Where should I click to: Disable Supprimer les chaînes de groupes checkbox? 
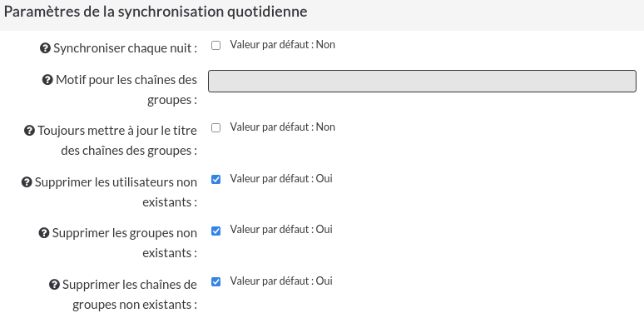point(215,282)
